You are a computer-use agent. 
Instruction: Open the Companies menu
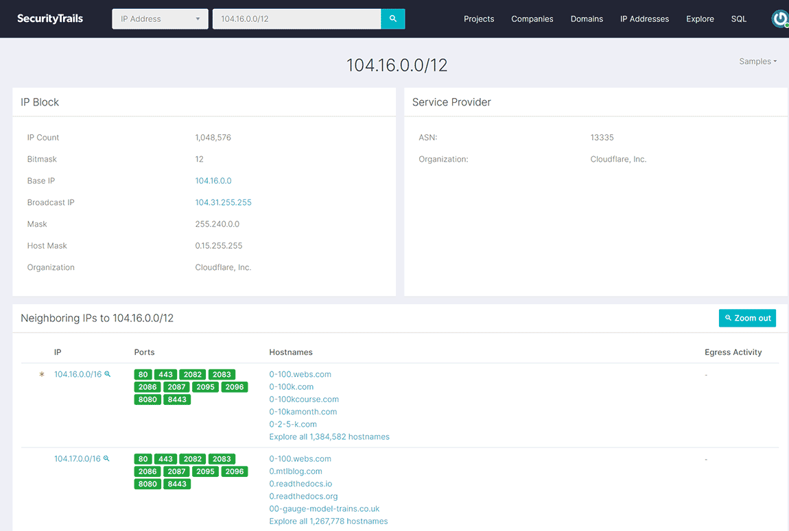click(532, 19)
